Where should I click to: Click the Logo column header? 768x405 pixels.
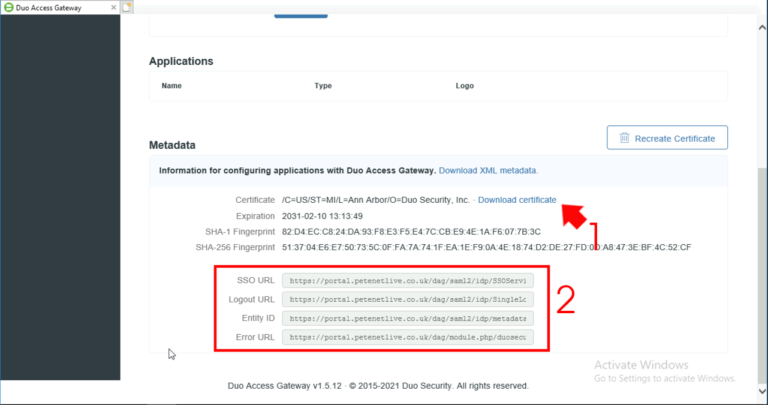click(464, 86)
